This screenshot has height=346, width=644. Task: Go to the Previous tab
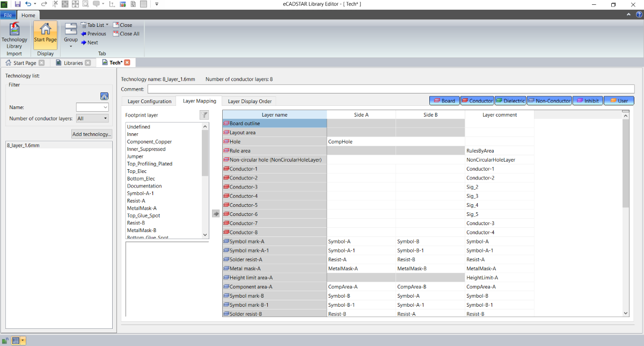93,34
